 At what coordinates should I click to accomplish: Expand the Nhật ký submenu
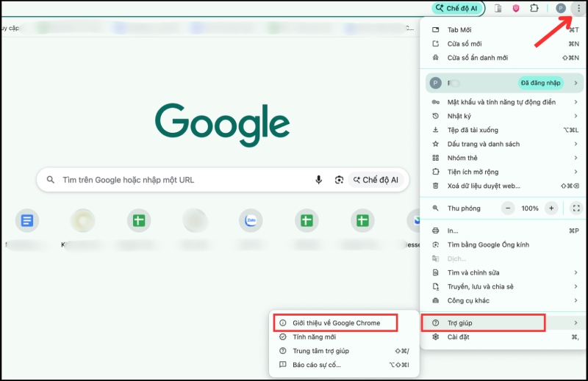click(x=503, y=116)
